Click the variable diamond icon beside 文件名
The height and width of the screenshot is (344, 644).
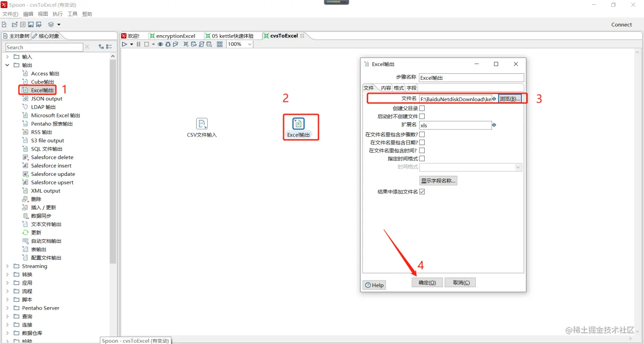pyautogui.click(x=494, y=99)
